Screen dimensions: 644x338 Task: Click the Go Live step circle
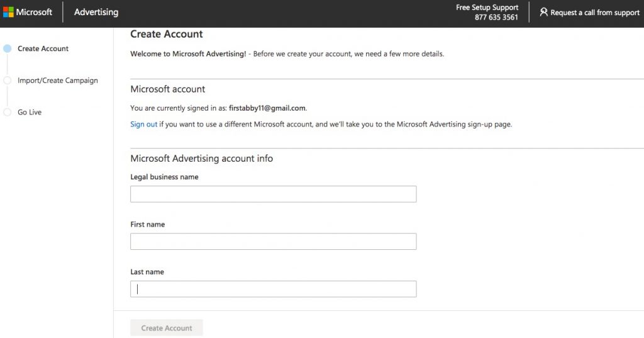pyautogui.click(x=8, y=112)
